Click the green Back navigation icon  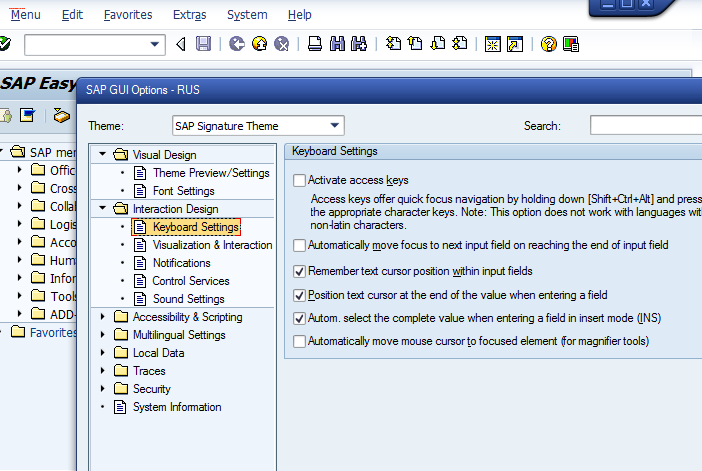pos(237,44)
